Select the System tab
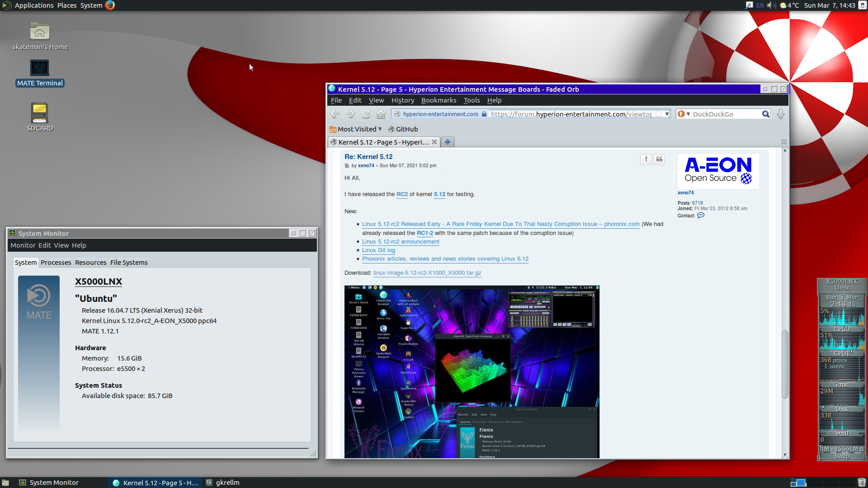Image resolution: width=868 pixels, height=488 pixels. pos(26,263)
